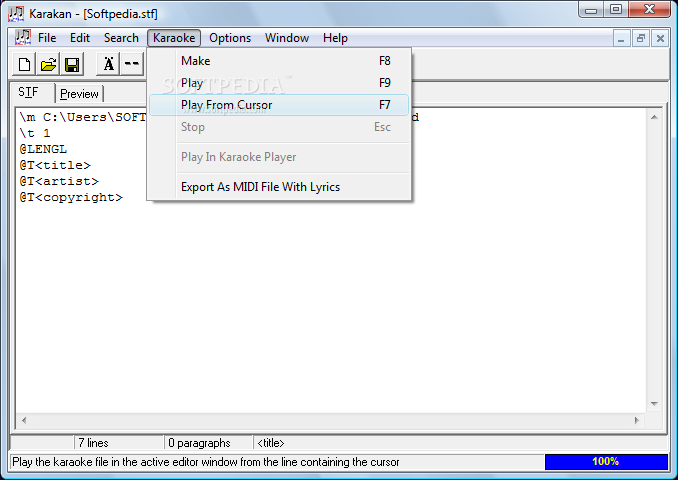The height and width of the screenshot is (480, 678).
Task: Choose Play F9 from the Karaoke menu
Action: [279, 83]
